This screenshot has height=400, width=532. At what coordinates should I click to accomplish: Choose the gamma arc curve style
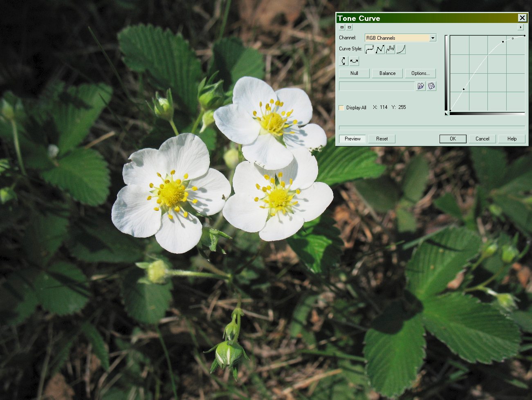coord(401,49)
